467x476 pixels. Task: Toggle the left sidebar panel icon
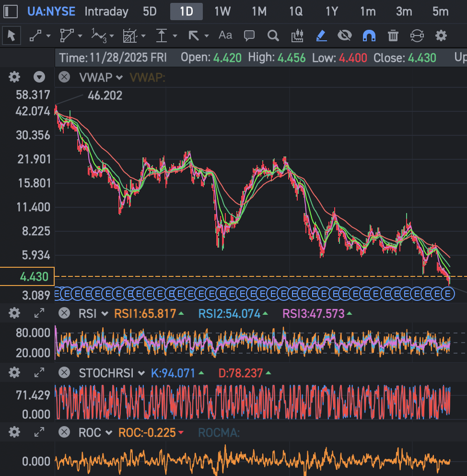[x=11, y=12]
